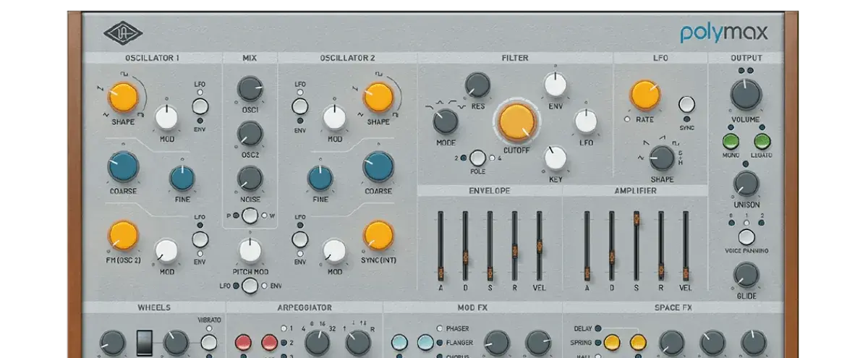Click the Envelope R (release) fader
The width and height of the screenshot is (868, 358).
[514, 252]
